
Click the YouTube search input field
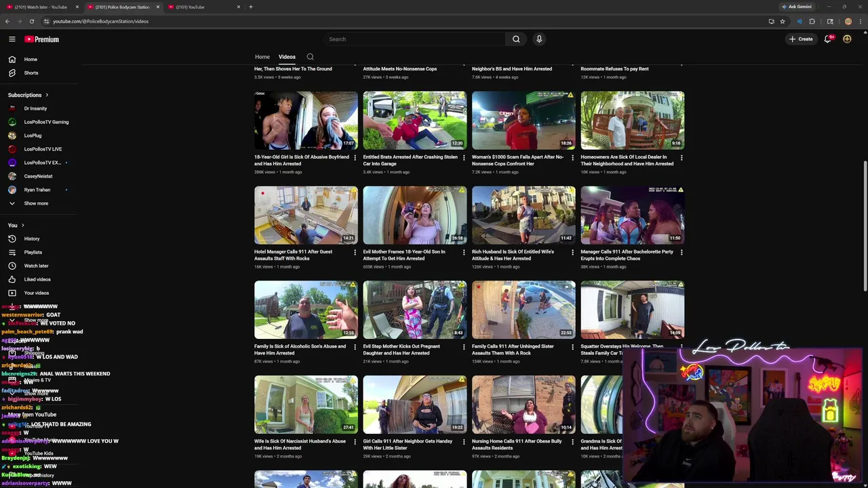[414, 39]
